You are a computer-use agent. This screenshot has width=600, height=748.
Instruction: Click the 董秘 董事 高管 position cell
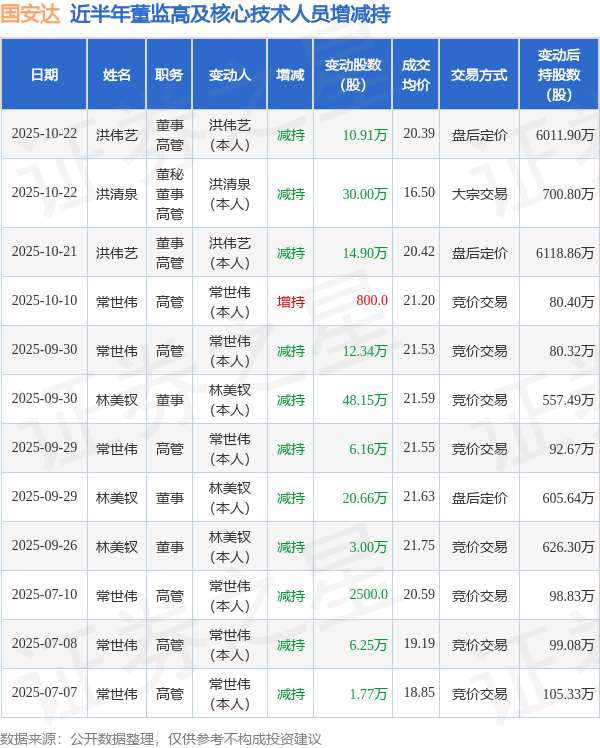click(169, 194)
